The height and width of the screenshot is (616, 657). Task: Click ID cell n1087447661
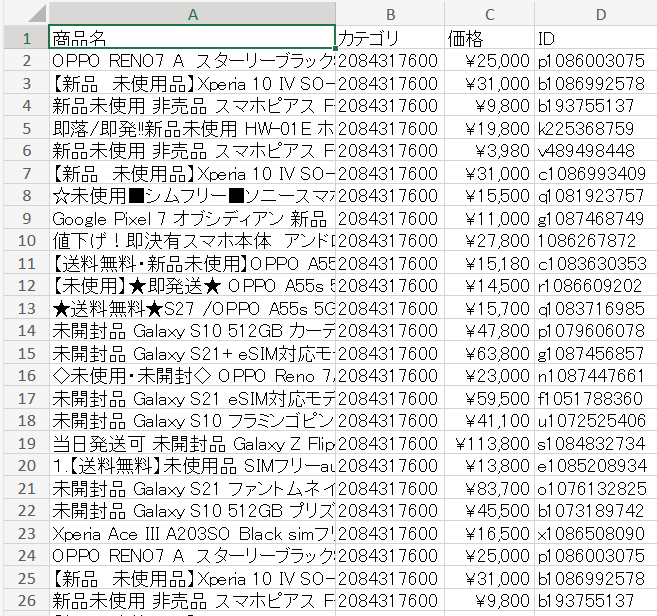(x=596, y=375)
